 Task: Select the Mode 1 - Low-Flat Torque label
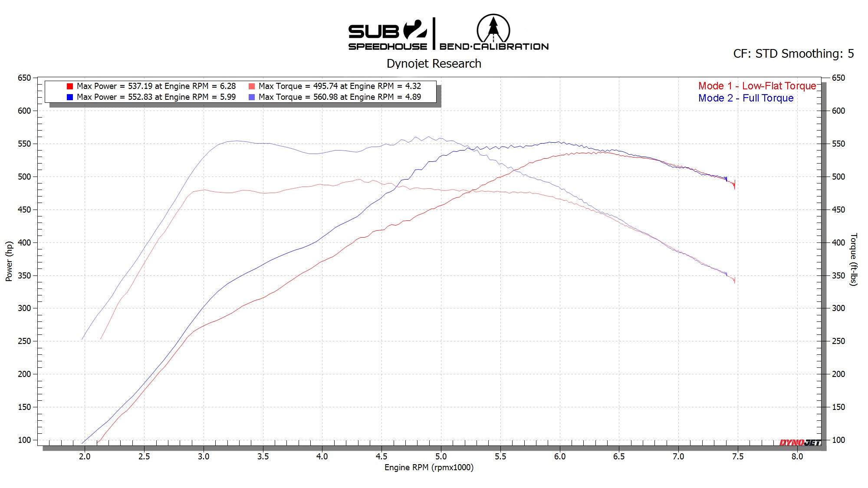point(757,86)
